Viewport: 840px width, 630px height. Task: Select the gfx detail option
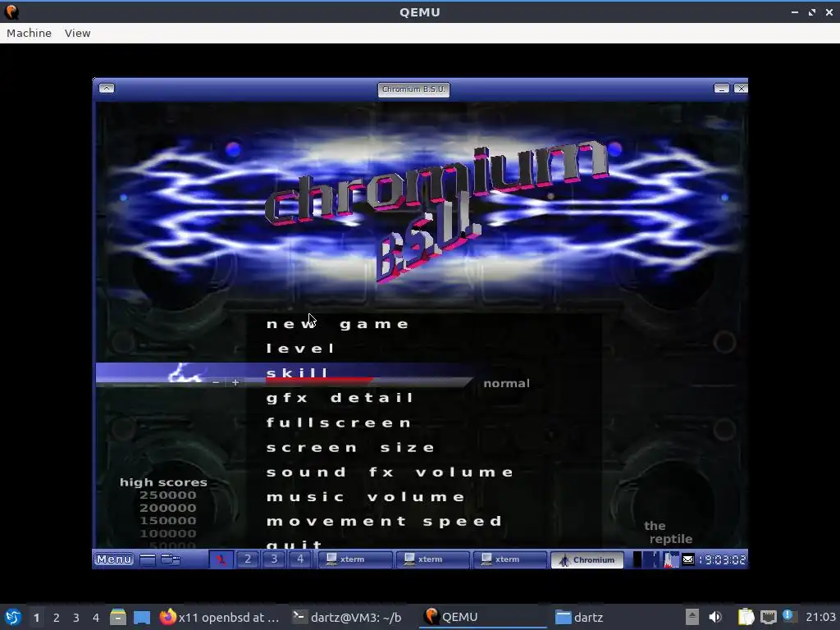point(340,398)
